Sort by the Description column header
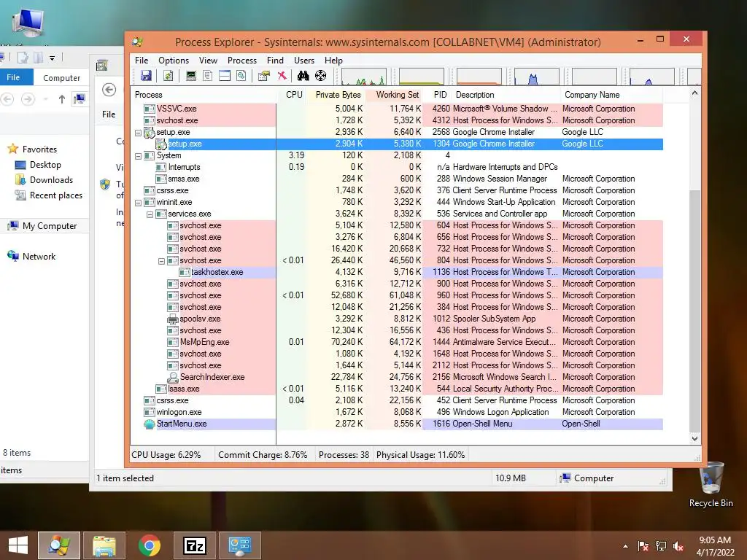Viewport: 747px width, 560px height. tap(506, 95)
